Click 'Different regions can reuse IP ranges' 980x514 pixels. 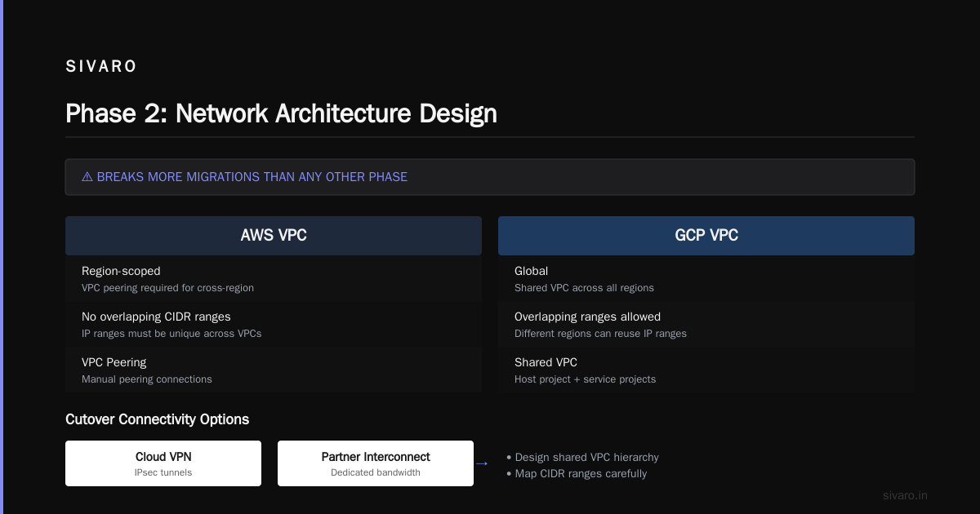(x=600, y=334)
